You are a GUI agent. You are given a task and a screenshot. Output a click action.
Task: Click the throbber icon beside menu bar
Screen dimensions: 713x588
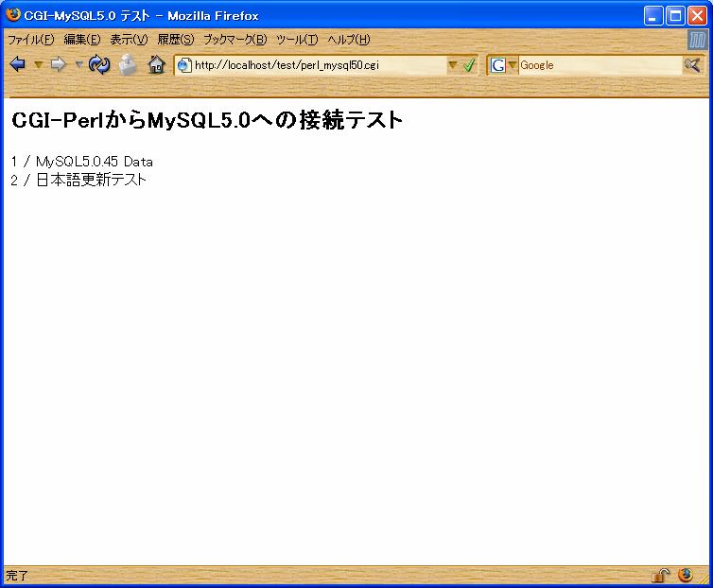pos(698,40)
